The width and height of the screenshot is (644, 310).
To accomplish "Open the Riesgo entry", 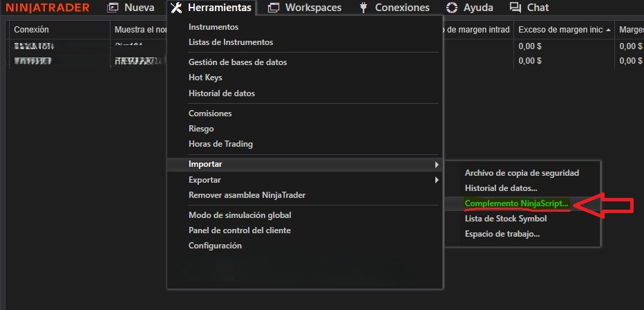I will point(201,129).
